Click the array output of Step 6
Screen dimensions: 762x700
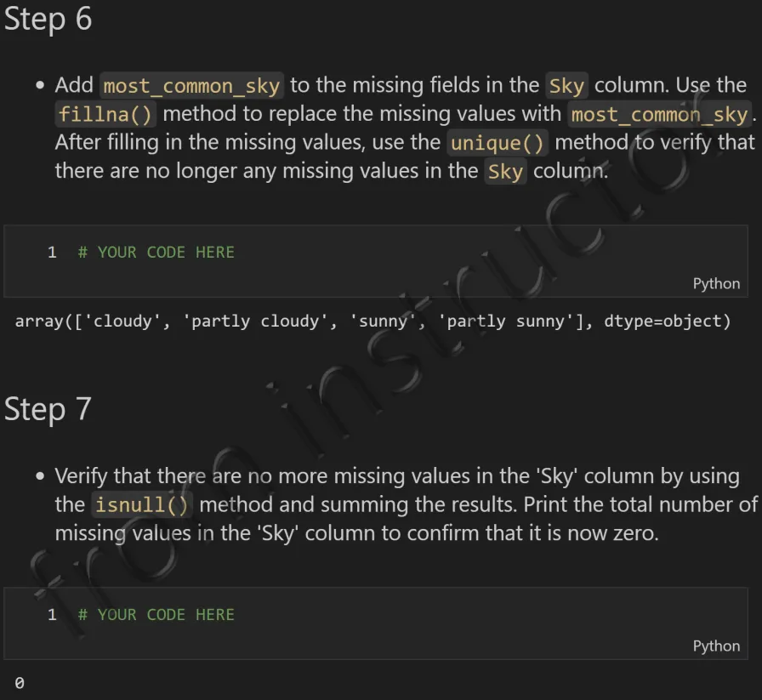coord(372,322)
